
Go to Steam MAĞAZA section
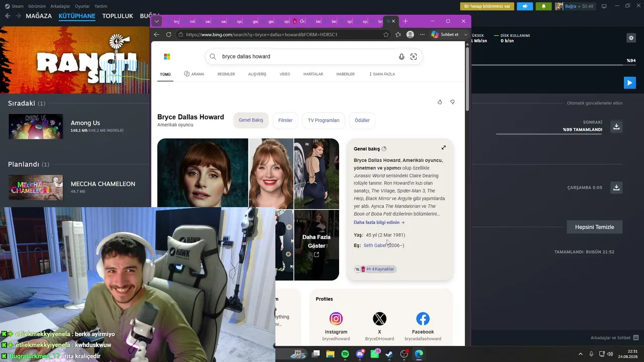coord(39,16)
